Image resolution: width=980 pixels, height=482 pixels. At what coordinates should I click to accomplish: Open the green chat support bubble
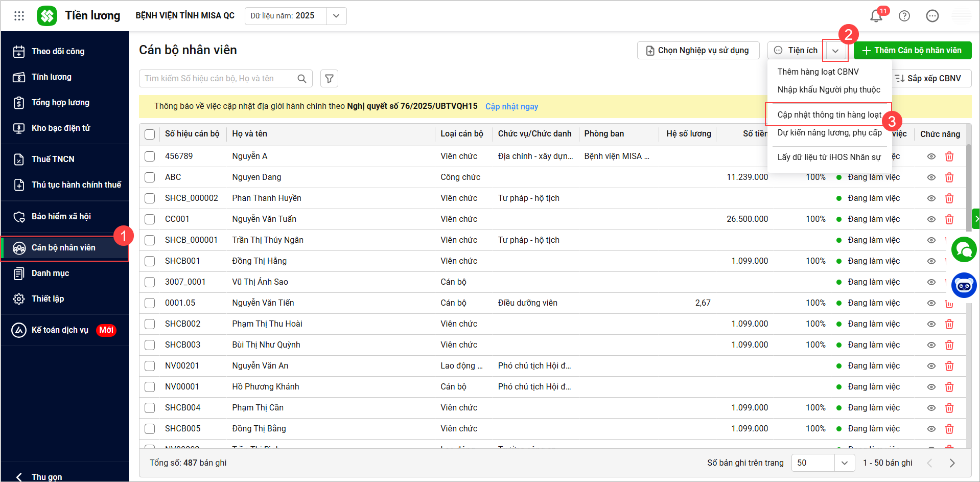coord(964,250)
